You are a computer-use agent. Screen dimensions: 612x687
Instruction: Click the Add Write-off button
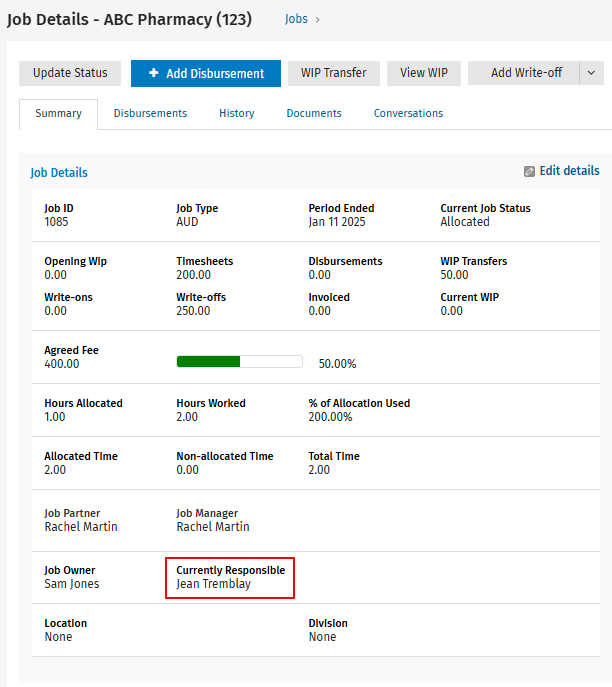(x=524, y=73)
